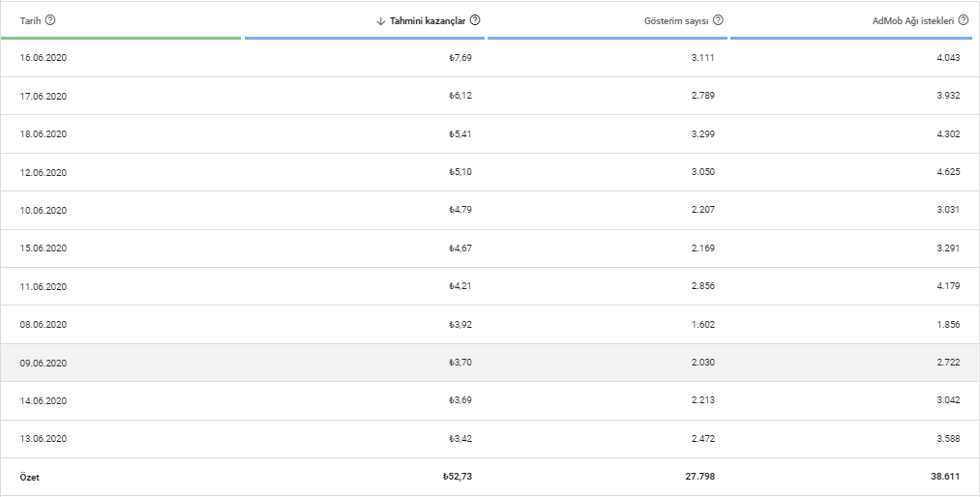Click the 4.625 AdMob requests value

tap(947, 172)
